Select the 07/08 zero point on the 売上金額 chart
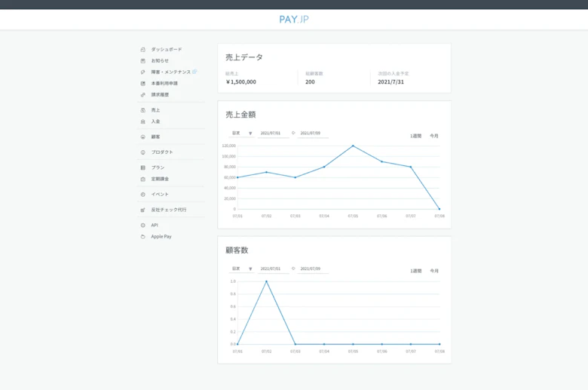588x390 pixels. click(439, 209)
